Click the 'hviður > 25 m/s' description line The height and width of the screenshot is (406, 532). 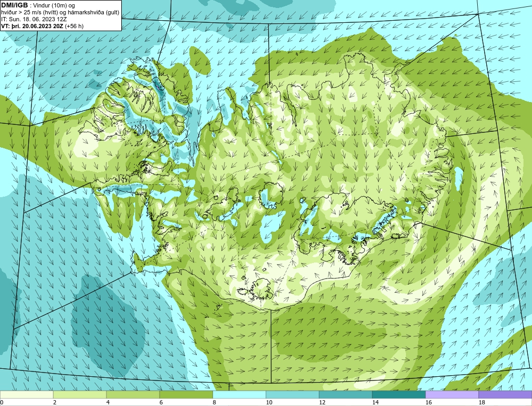point(60,12)
